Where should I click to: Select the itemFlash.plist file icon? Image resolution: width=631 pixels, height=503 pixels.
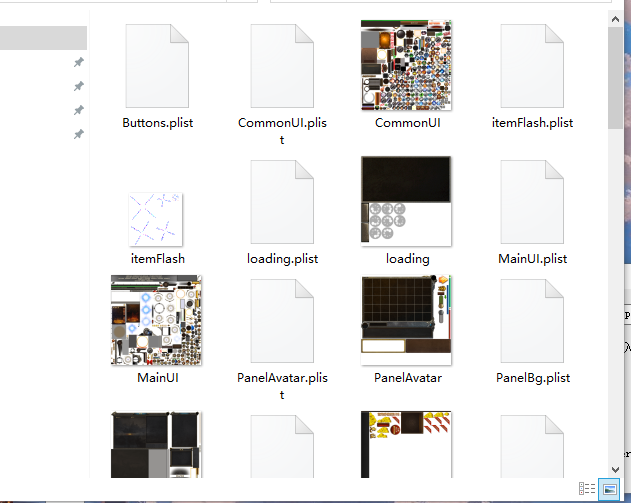click(533, 66)
